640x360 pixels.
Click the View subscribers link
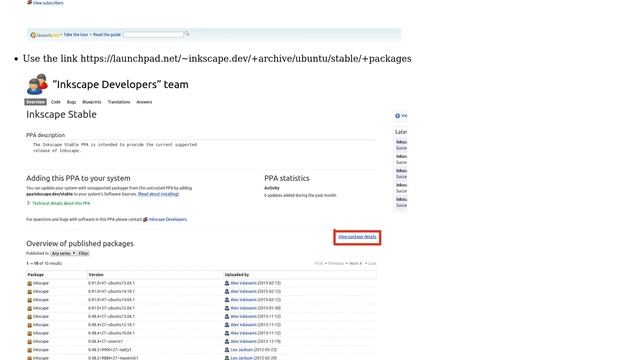(48, 3)
